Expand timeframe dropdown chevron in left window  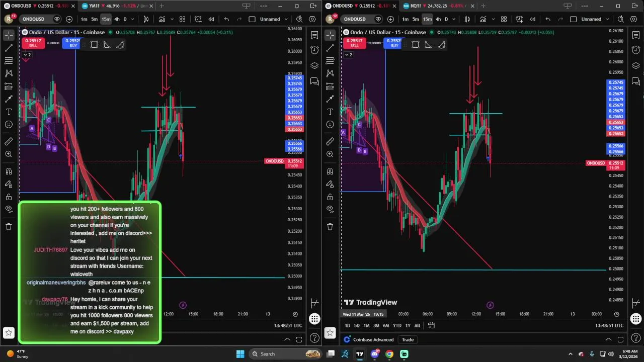pos(132,19)
